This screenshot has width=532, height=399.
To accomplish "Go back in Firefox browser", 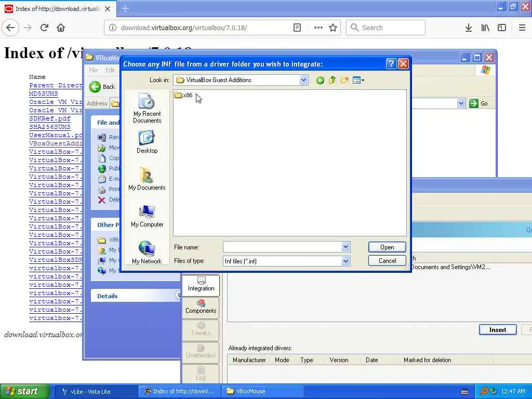I will point(10,28).
